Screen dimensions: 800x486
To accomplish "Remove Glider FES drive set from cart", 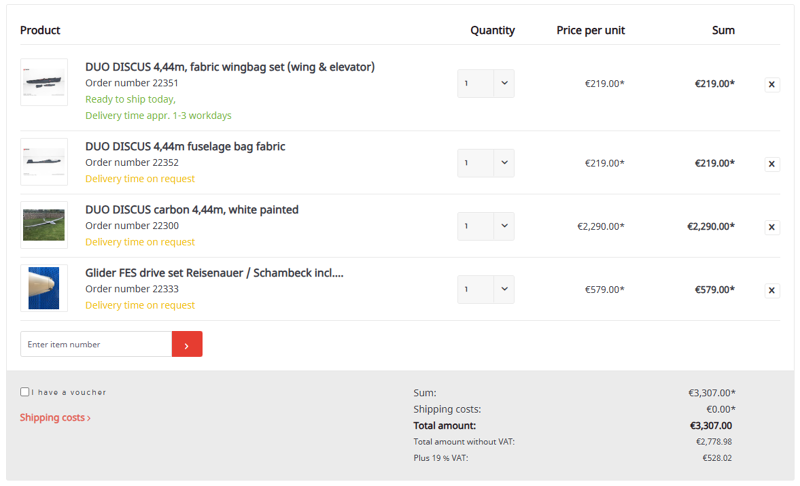I will pyautogui.click(x=772, y=290).
